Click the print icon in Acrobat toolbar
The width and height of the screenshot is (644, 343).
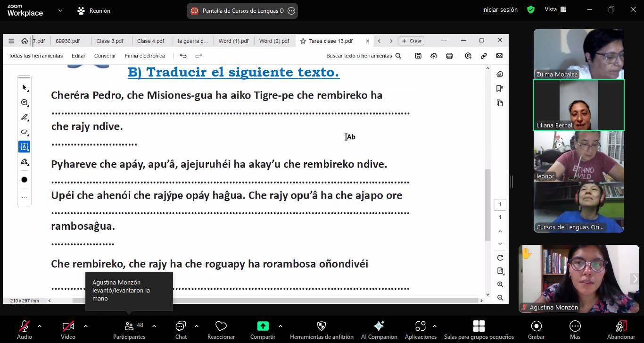pyautogui.click(x=449, y=56)
